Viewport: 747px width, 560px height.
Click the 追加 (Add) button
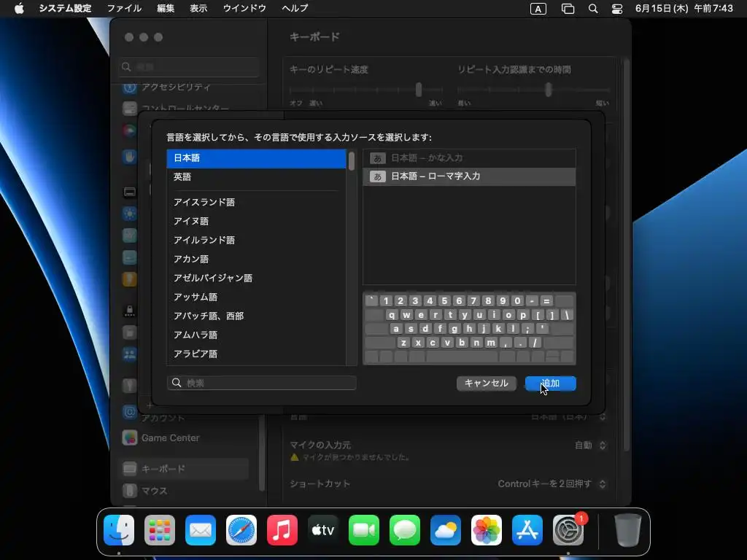[550, 384]
